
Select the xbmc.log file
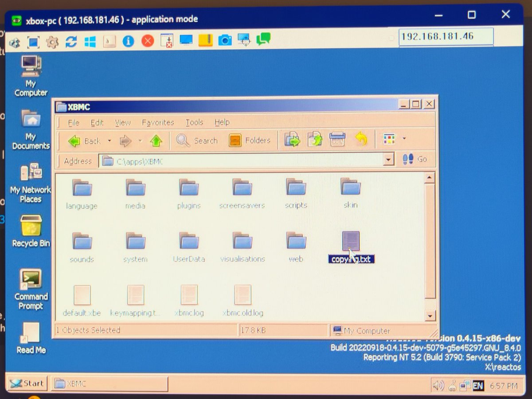tap(189, 301)
